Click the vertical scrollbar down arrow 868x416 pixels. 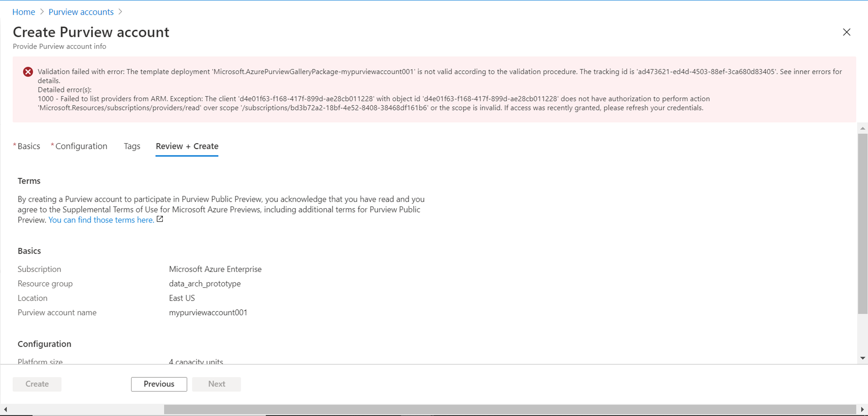(x=862, y=358)
